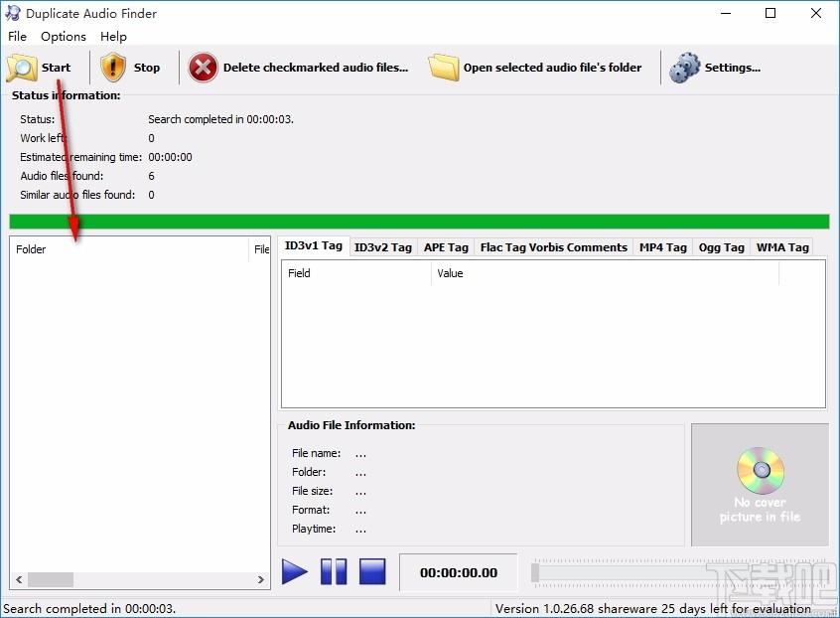
Task: Click the 'Playtime:' label in audio info
Action: [314, 529]
